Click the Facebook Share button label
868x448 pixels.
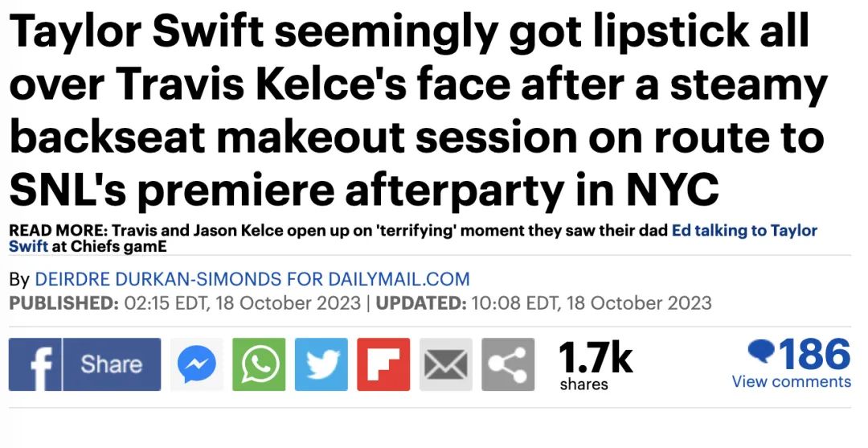112,364
